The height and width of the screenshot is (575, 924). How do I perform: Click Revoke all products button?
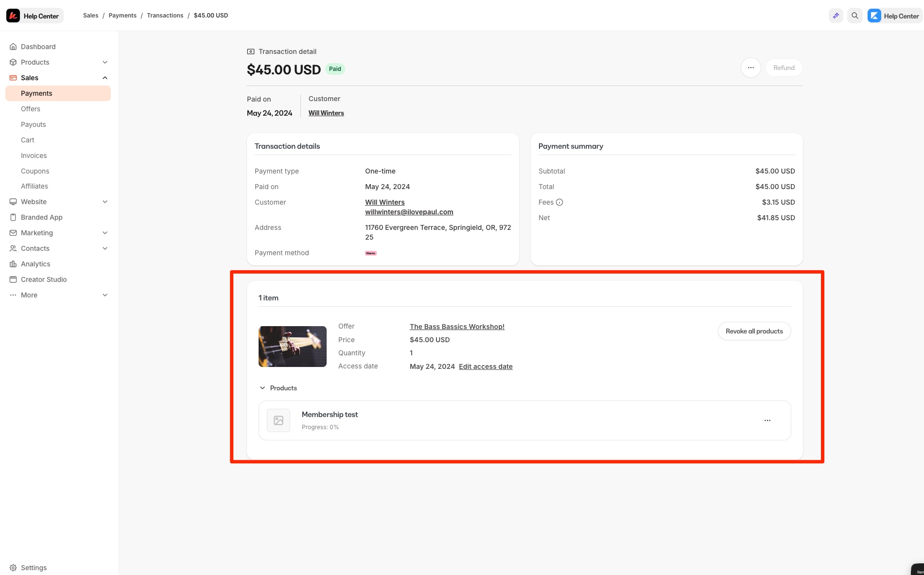click(x=754, y=331)
